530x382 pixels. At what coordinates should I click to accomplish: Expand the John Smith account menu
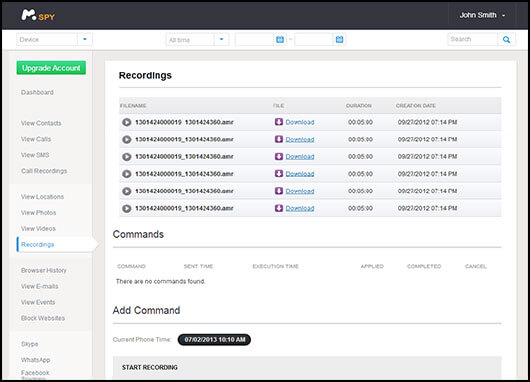(x=482, y=15)
